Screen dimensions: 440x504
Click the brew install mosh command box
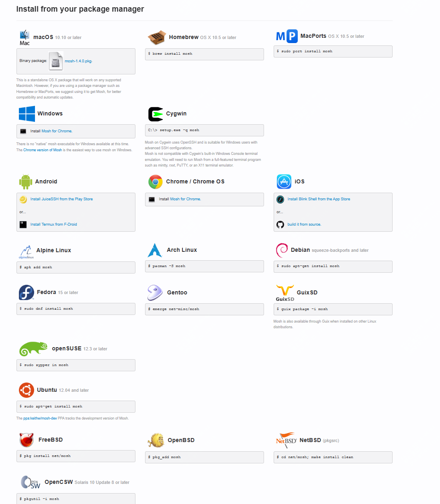coord(205,54)
